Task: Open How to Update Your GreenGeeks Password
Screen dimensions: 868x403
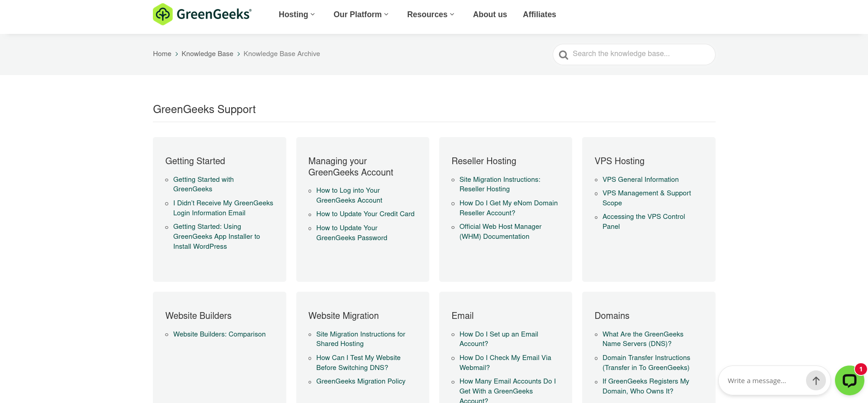Action: 351,233
